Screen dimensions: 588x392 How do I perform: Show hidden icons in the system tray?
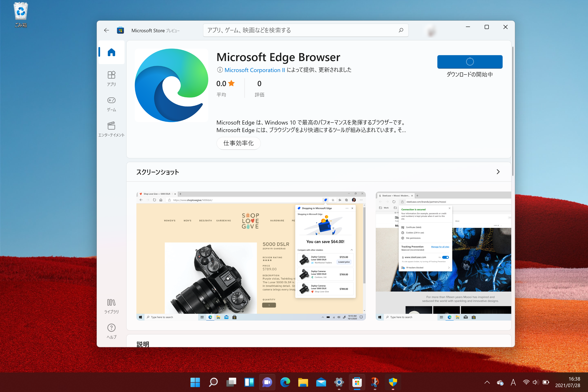click(487, 382)
